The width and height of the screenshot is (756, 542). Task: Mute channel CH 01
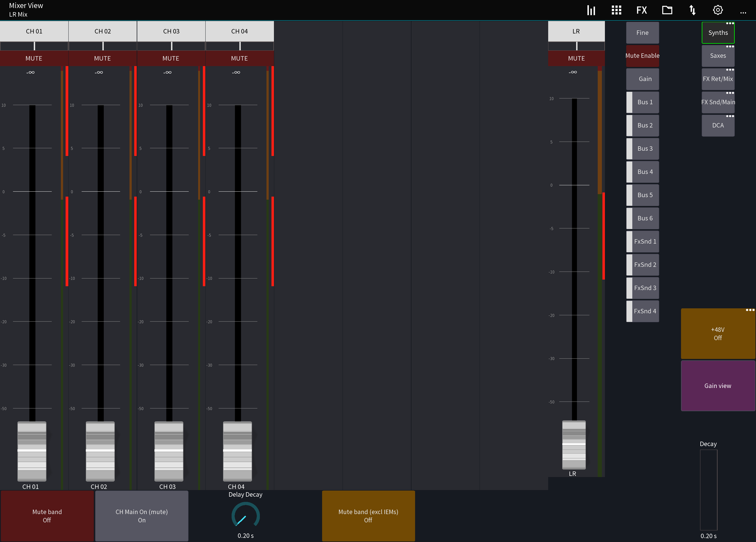pos(34,58)
